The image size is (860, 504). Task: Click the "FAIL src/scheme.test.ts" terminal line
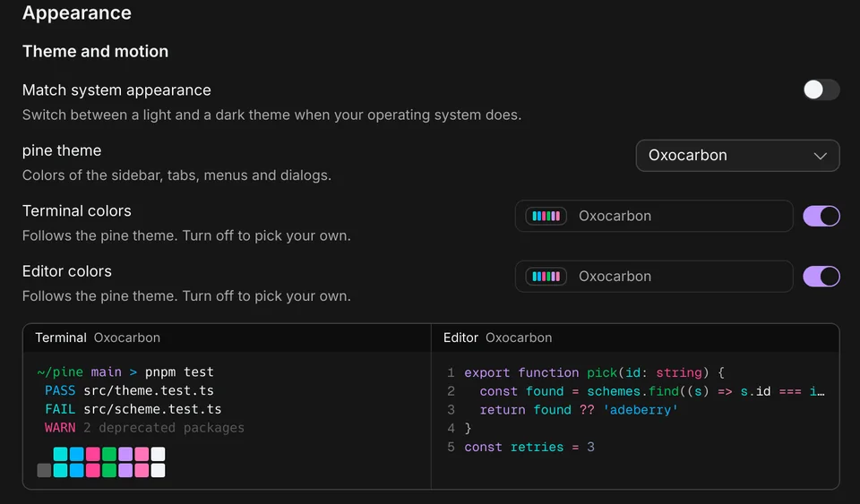(x=133, y=409)
